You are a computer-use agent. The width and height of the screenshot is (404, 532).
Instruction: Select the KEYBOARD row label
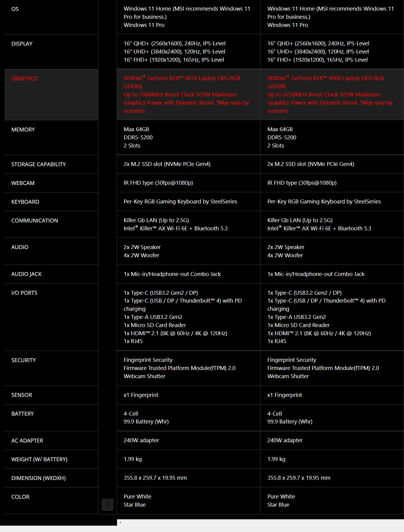pyautogui.click(x=25, y=202)
